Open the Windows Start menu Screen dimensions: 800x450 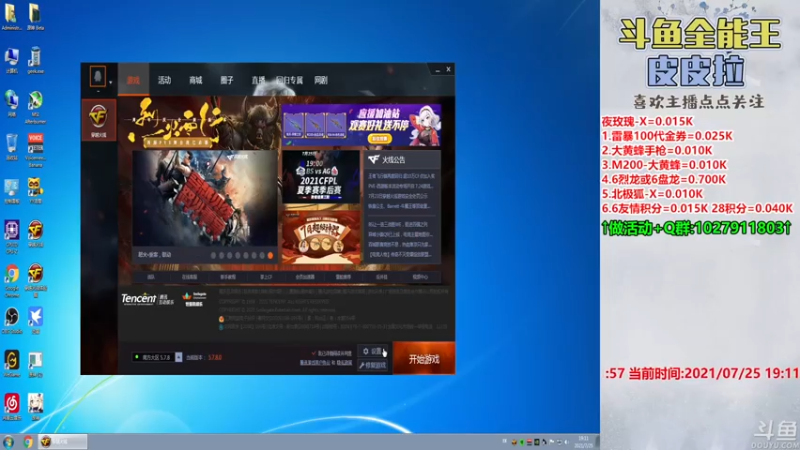tap(8, 442)
